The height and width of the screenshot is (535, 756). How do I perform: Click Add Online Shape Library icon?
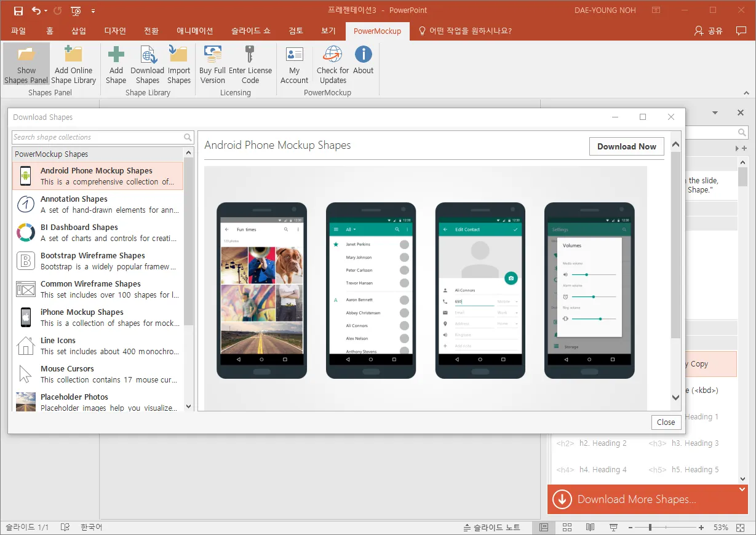click(73, 55)
